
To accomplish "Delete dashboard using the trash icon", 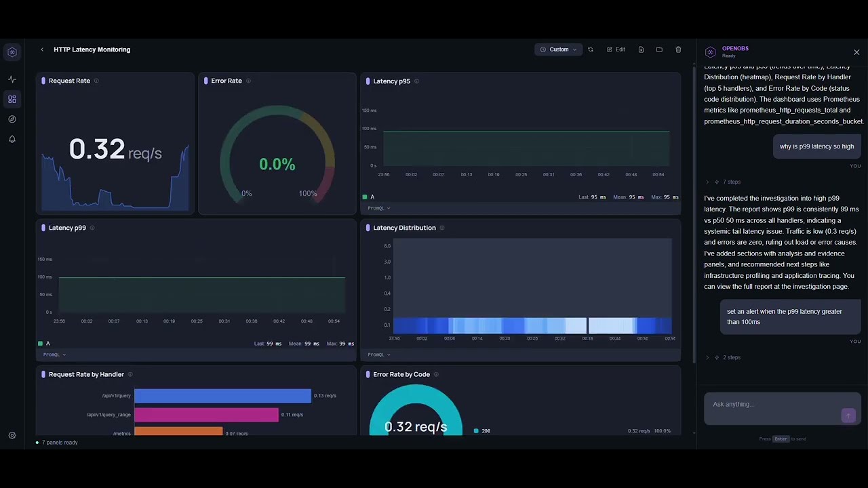I will pyautogui.click(x=678, y=49).
